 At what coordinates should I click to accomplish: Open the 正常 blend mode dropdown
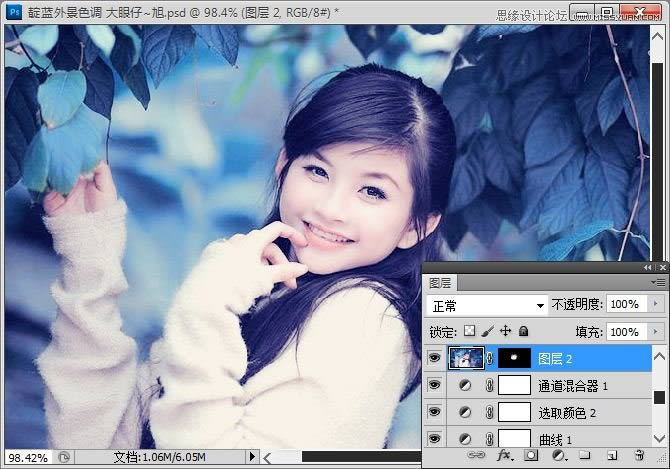click(487, 305)
